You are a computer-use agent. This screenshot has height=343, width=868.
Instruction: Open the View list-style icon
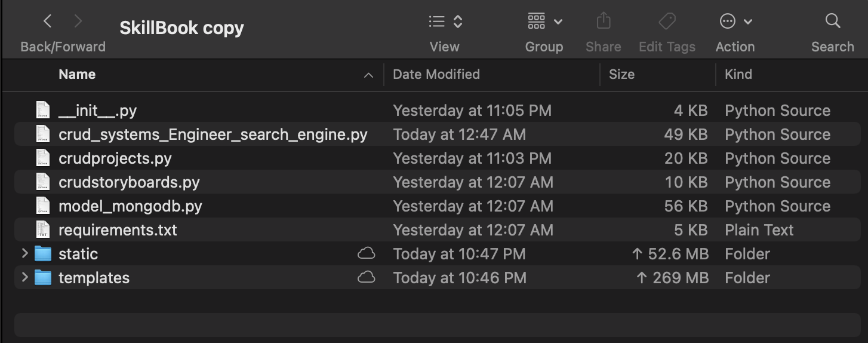pos(437,22)
